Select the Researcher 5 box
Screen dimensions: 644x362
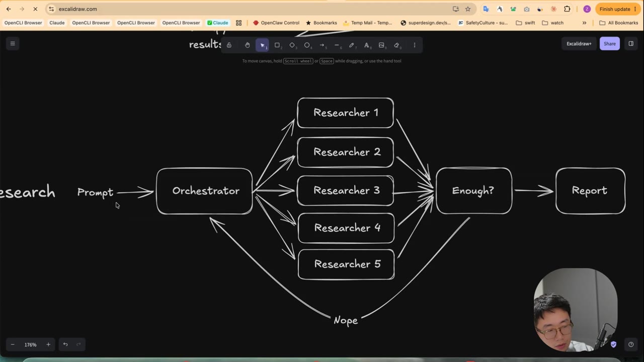tap(347, 264)
